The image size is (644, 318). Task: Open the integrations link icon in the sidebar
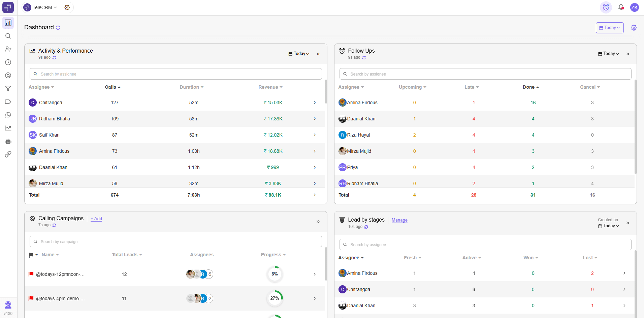(x=8, y=154)
